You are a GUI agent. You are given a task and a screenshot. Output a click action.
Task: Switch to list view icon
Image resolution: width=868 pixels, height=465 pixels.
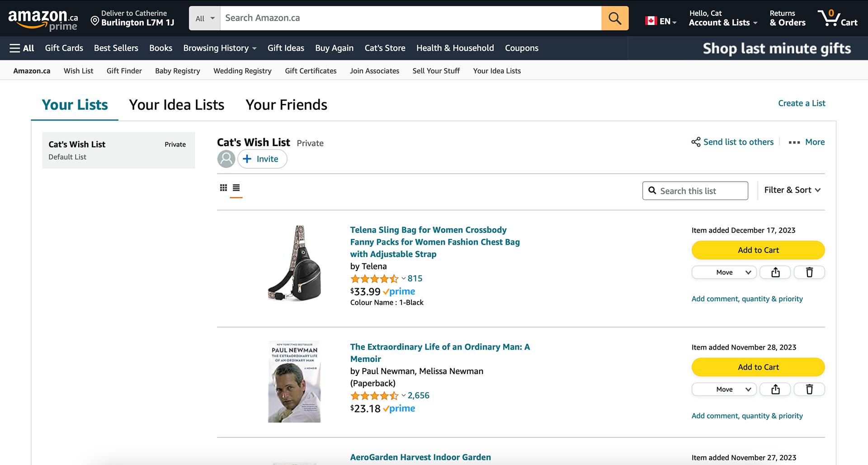click(x=236, y=188)
